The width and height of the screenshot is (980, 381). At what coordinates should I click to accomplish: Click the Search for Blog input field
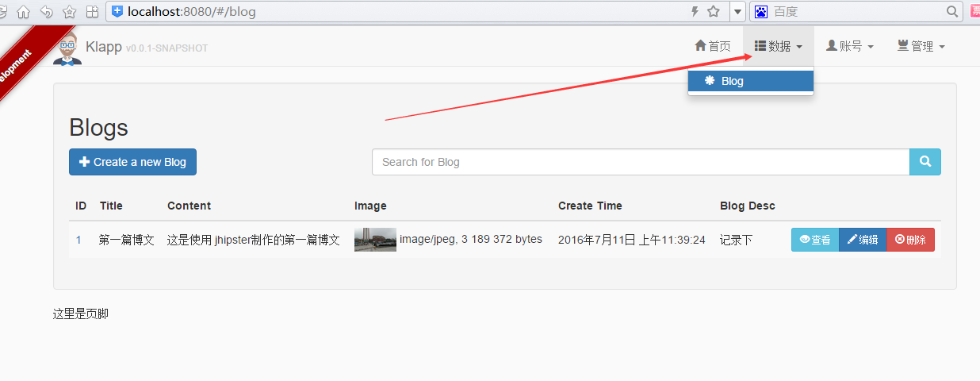click(640, 162)
